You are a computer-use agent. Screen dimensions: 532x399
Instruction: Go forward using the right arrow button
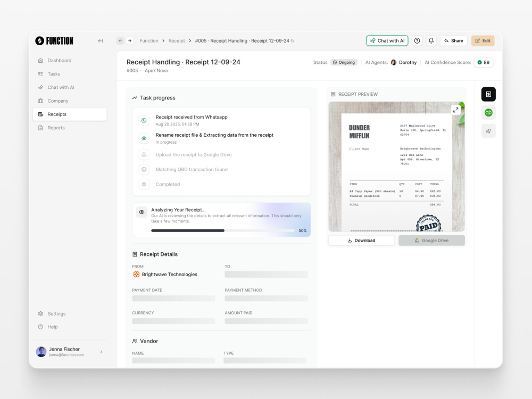pos(130,41)
